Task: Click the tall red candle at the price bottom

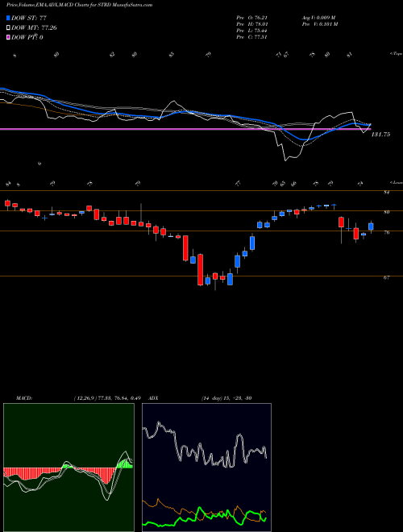Action: pos(201,269)
